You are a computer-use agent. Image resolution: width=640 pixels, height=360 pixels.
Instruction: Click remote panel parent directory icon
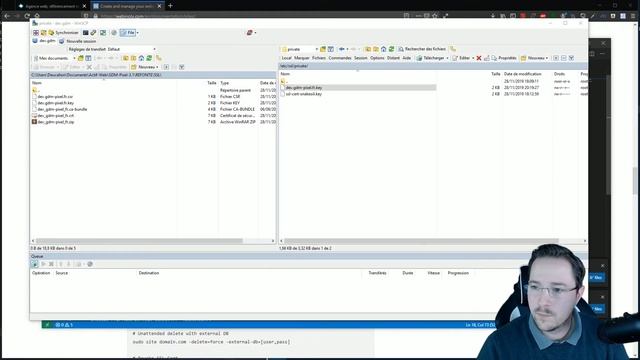pos(368,49)
